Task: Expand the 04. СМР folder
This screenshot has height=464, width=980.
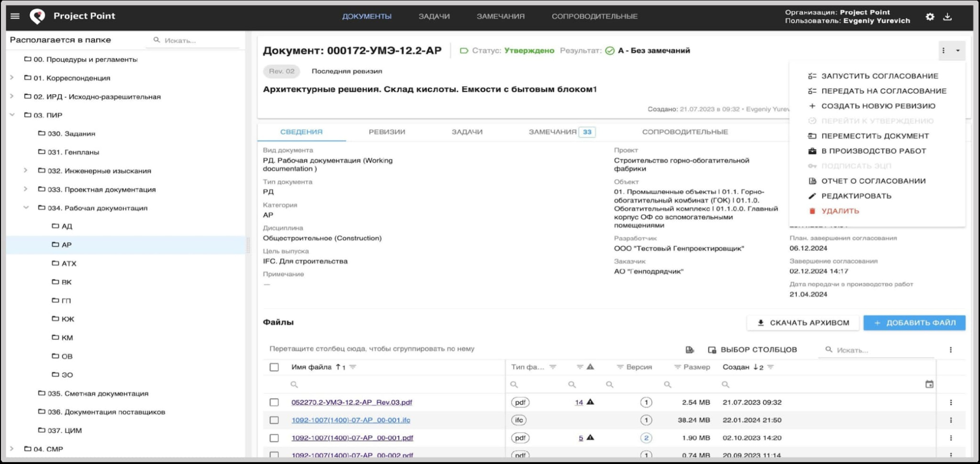Action: point(12,449)
